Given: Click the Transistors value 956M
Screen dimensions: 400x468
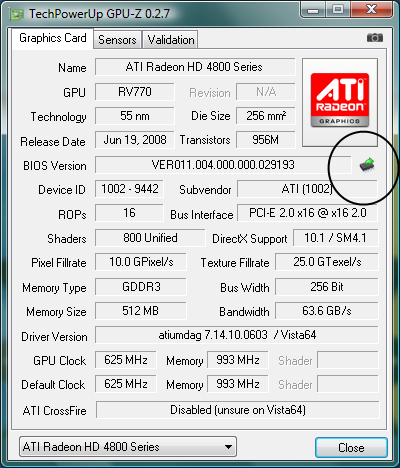Looking at the screenshot, I should coord(266,140).
